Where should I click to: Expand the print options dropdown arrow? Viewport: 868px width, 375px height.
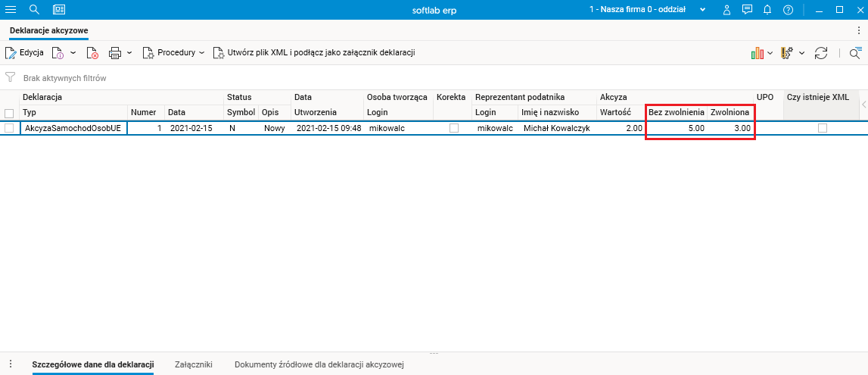129,53
